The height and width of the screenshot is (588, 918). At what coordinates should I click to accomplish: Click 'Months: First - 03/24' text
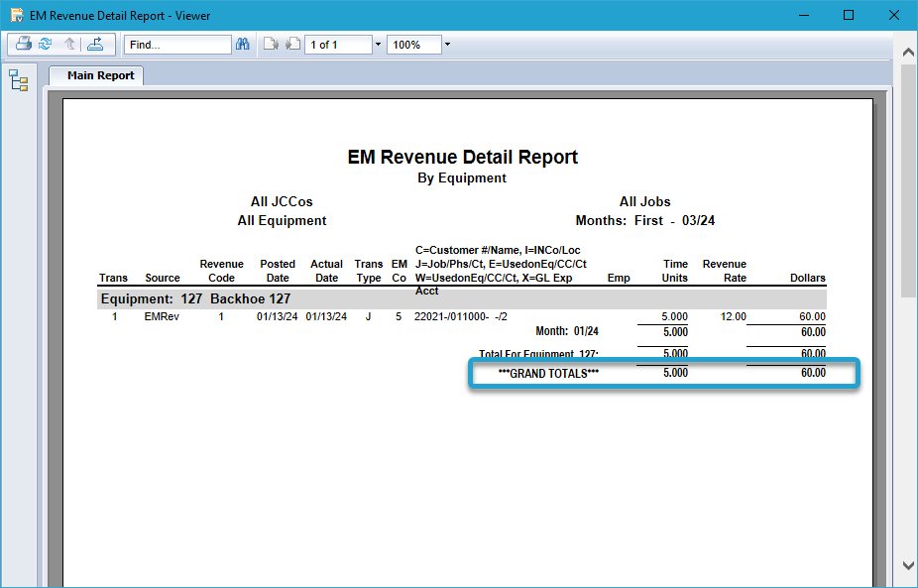click(644, 221)
